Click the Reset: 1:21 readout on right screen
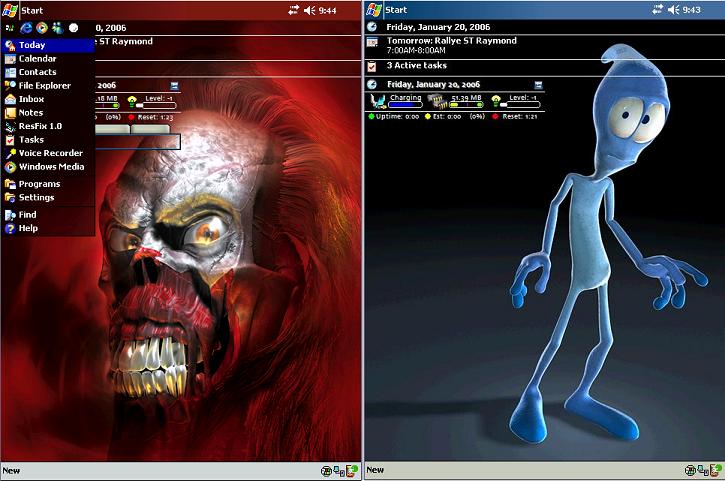Screen dimensions: 725x481 520,117
